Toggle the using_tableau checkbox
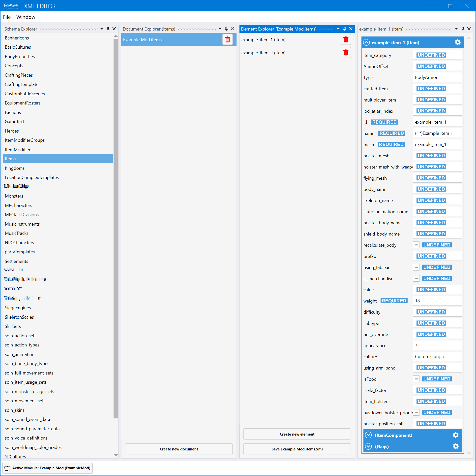The image size is (476, 476). click(416, 267)
